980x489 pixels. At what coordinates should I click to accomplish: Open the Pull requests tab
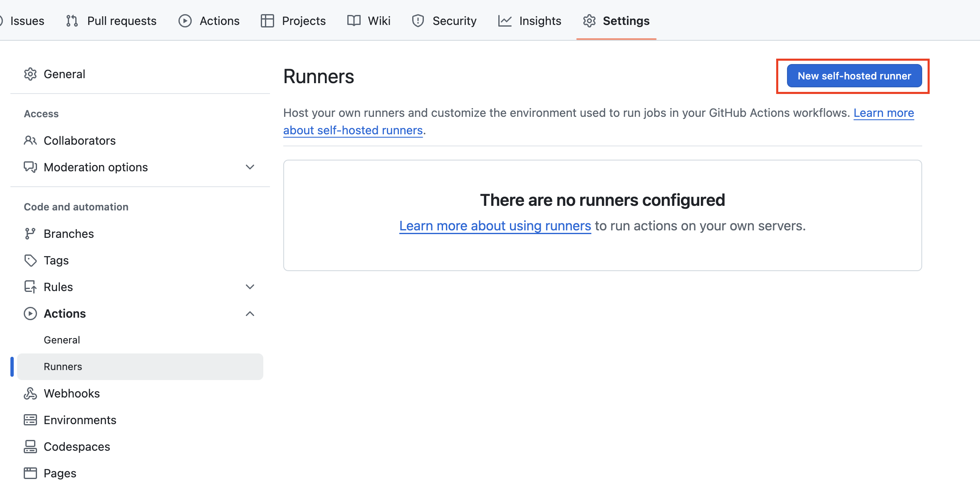[x=111, y=21]
